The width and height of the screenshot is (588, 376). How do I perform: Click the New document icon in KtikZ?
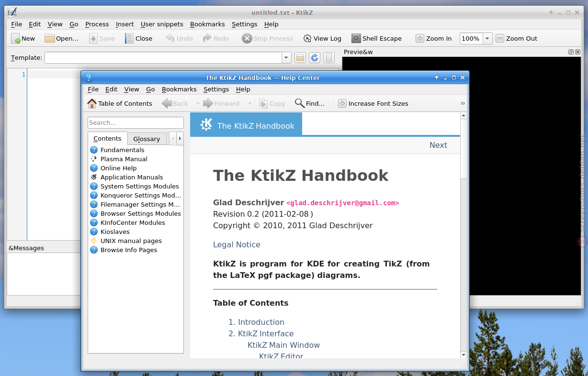pos(16,38)
